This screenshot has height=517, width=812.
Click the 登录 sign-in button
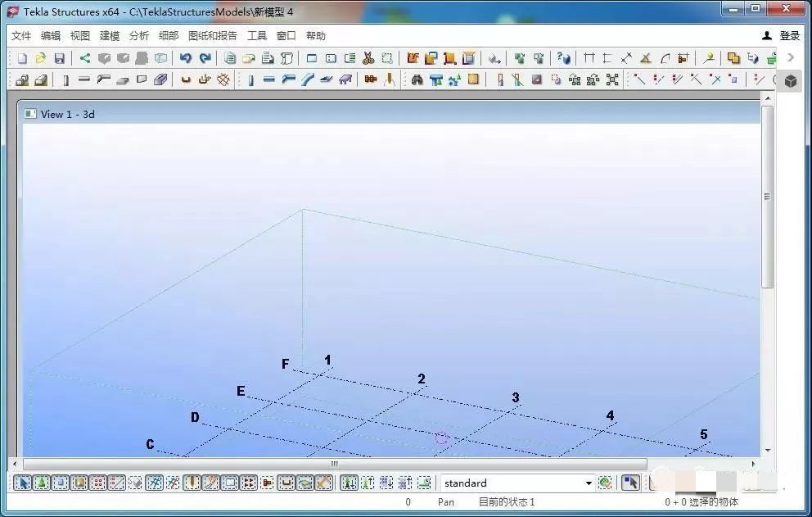click(x=781, y=36)
